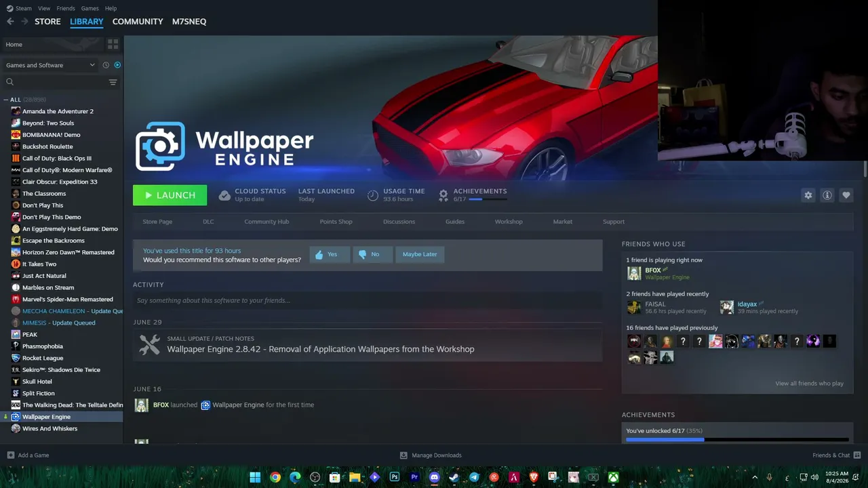Open the Games and Software dropdown

[x=50, y=65]
